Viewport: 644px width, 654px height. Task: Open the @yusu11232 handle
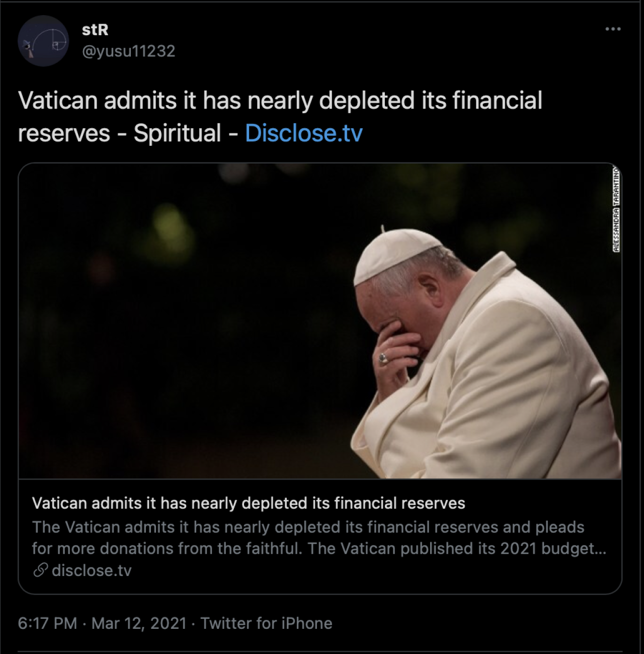(x=128, y=51)
